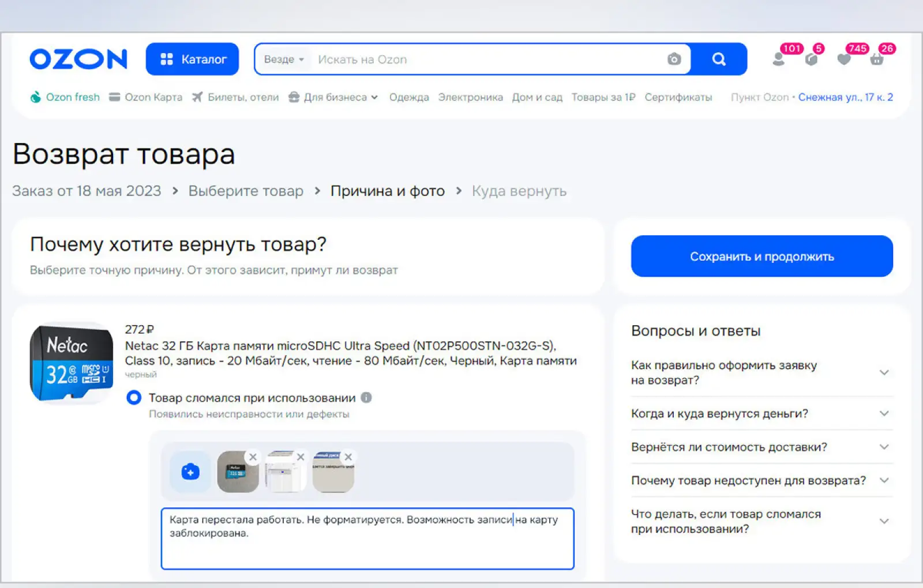The height and width of the screenshot is (588, 923).
Task: Click the camera image search icon
Action: (x=674, y=59)
